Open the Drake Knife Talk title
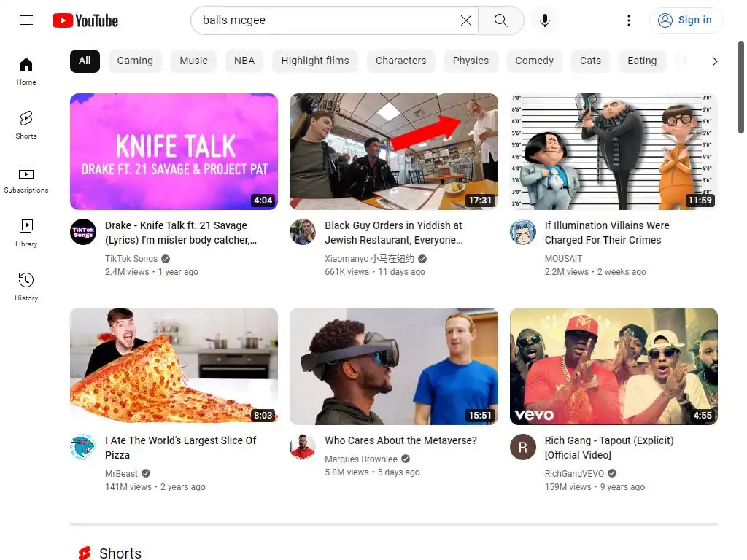 tap(181, 233)
